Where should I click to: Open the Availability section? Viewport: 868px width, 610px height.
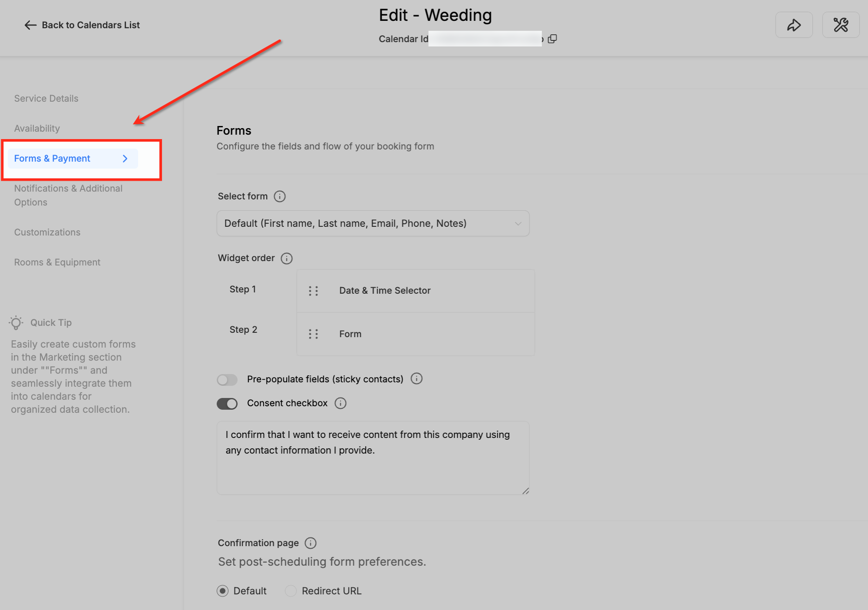point(37,129)
